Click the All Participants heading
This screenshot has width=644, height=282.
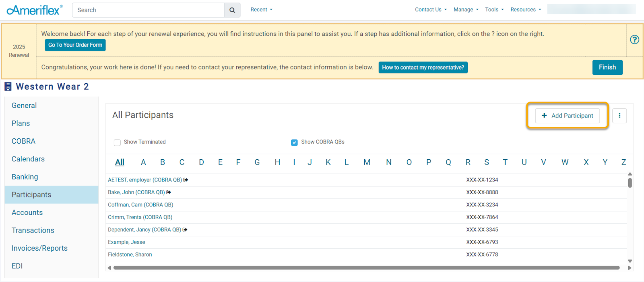pyautogui.click(x=143, y=115)
